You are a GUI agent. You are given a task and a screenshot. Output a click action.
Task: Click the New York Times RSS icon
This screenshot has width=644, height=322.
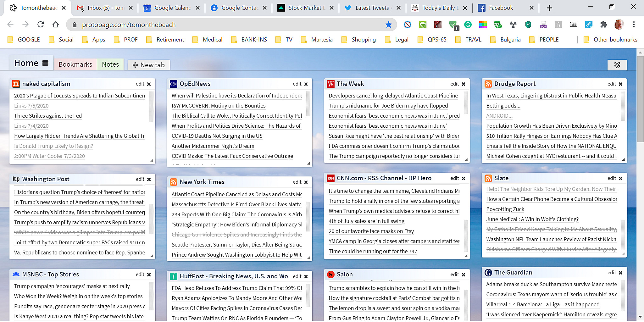pyautogui.click(x=174, y=182)
